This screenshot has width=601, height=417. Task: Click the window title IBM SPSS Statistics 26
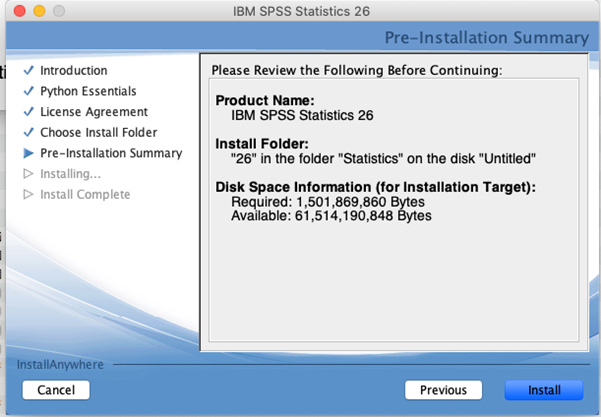pyautogui.click(x=301, y=11)
